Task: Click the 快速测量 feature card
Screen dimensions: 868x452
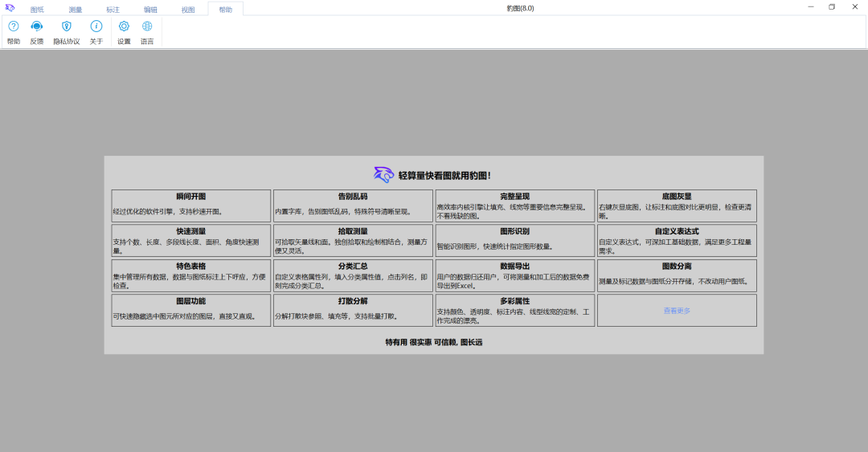Action: point(191,241)
